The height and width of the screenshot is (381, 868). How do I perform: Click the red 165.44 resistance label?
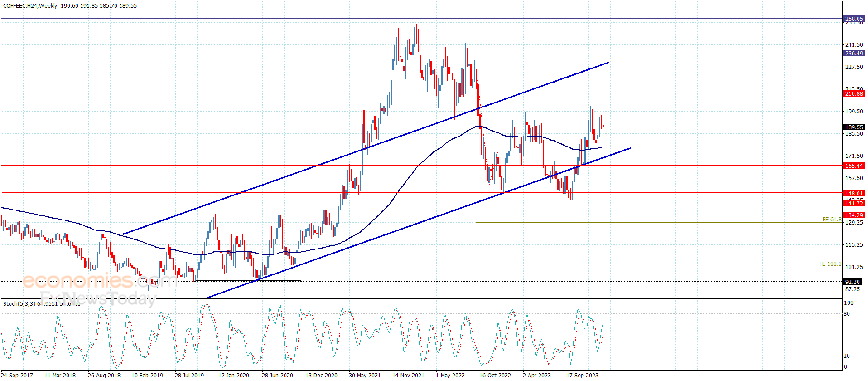click(854, 166)
